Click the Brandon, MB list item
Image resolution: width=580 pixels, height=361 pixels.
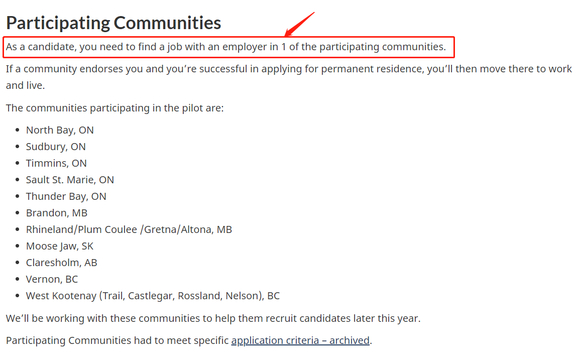coord(57,213)
